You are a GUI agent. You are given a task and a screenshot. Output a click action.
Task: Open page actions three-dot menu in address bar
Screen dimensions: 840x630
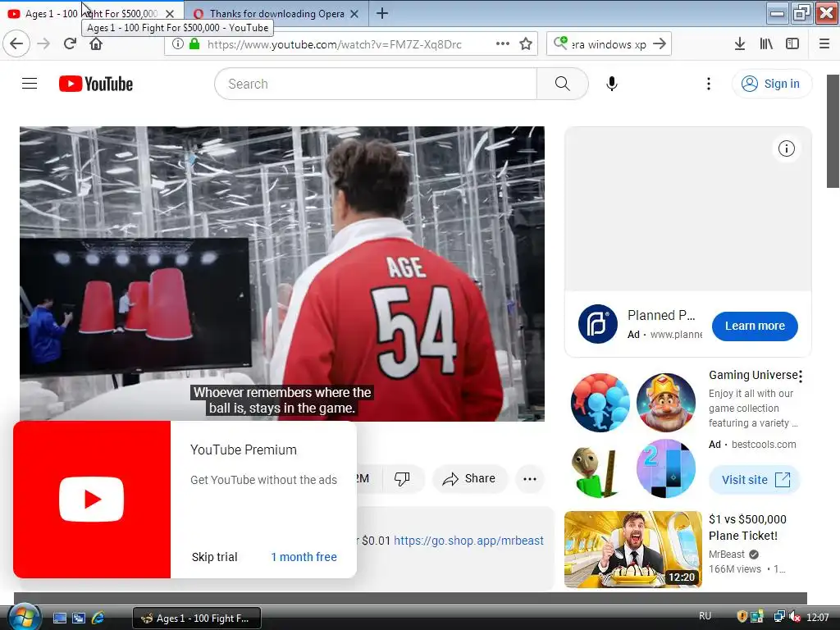click(x=503, y=44)
